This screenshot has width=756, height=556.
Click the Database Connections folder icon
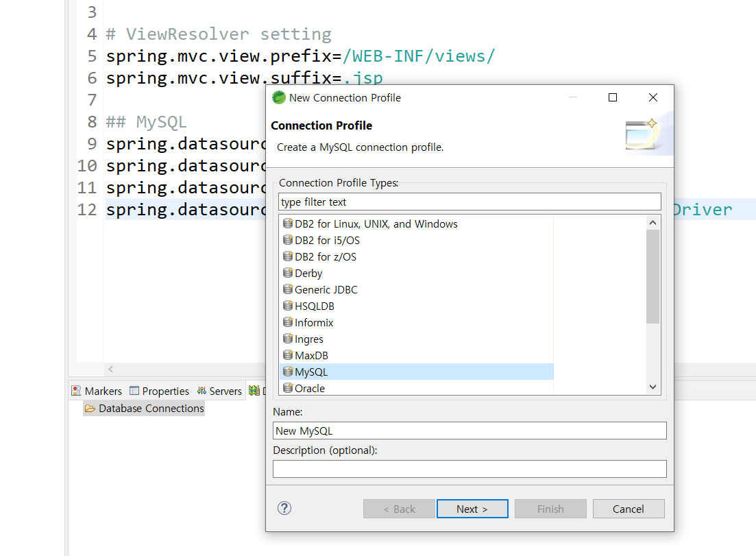(x=90, y=409)
